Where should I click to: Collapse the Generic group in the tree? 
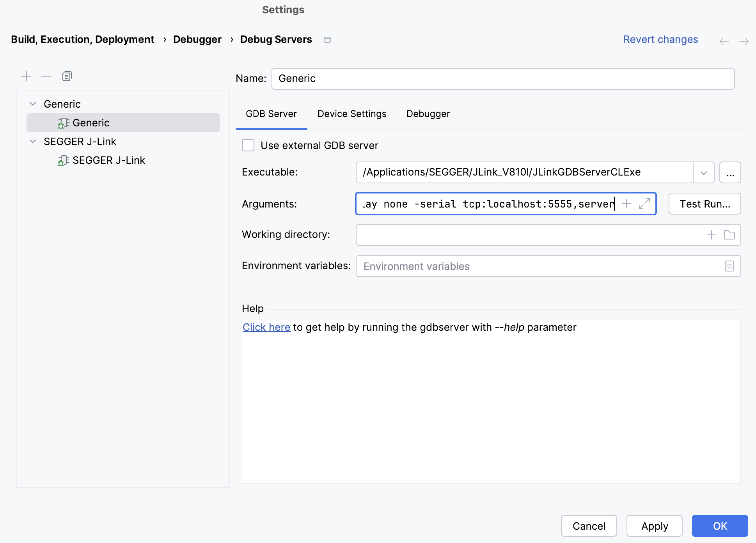pyautogui.click(x=33, y=103)
